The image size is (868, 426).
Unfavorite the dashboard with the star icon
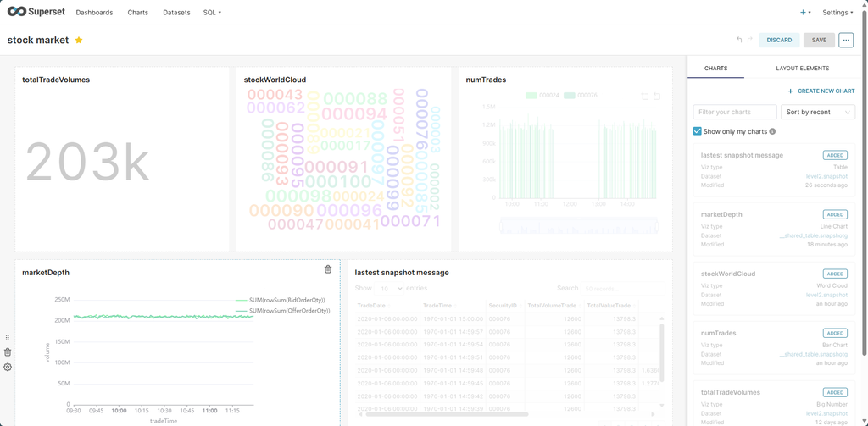click(x=79, y=40)
